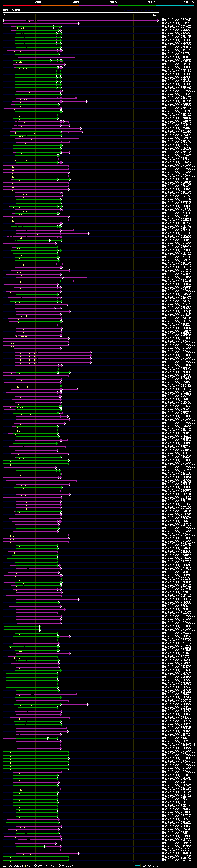Image resolution: width=197 pixels, height=868 pixels.
Task: Open hit UniRef100_A8I0W3
Action: 177,20
